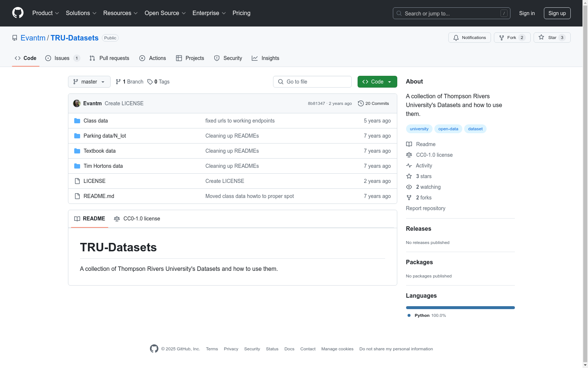Click the Sign up button
This screenshot has width=588, height=368.
click(x=557, y=13)
